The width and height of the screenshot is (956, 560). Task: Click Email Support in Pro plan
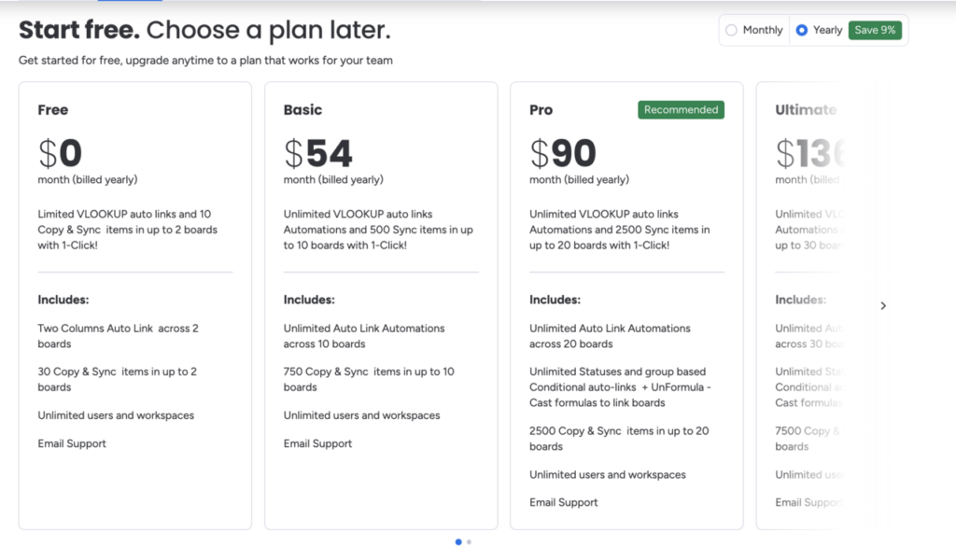tap(563, 502)
